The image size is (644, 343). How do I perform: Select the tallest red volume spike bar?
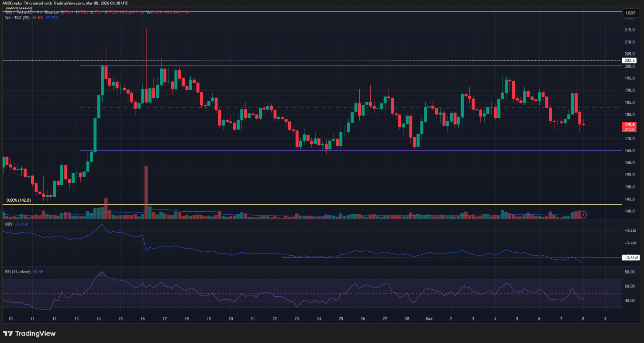coord(146,192)
